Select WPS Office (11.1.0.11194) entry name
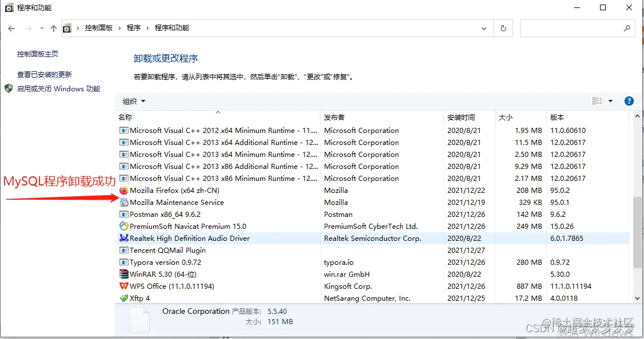Screen dimensions: 644x339 (x=172, y=286)
